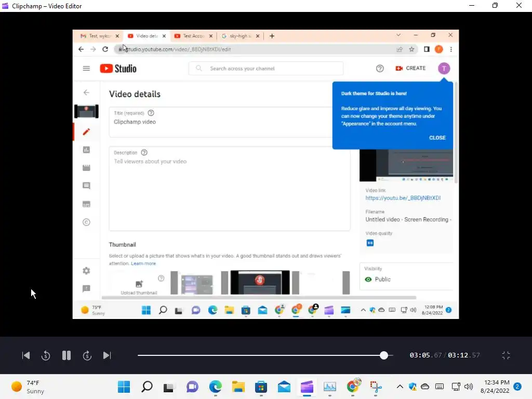The image size is (532, 399).
Task: Minimize the Clipchamp window
Action: click(472, 6)
